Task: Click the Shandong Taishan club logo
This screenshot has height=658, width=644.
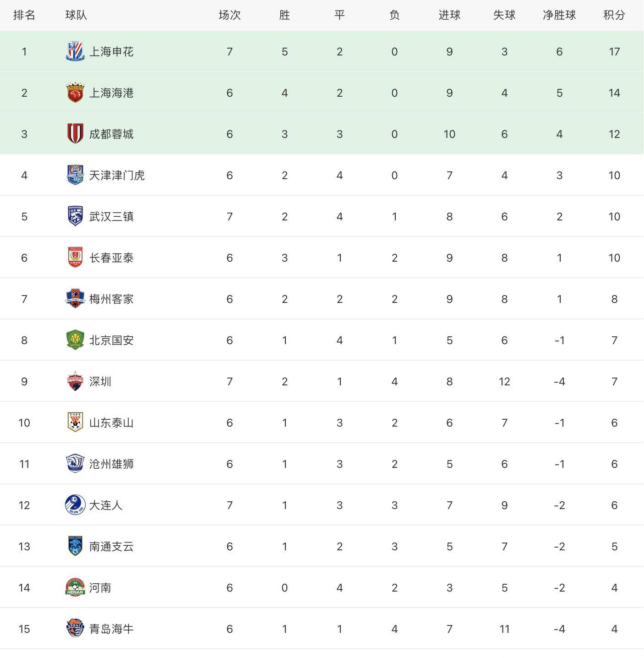Action: 75,422
